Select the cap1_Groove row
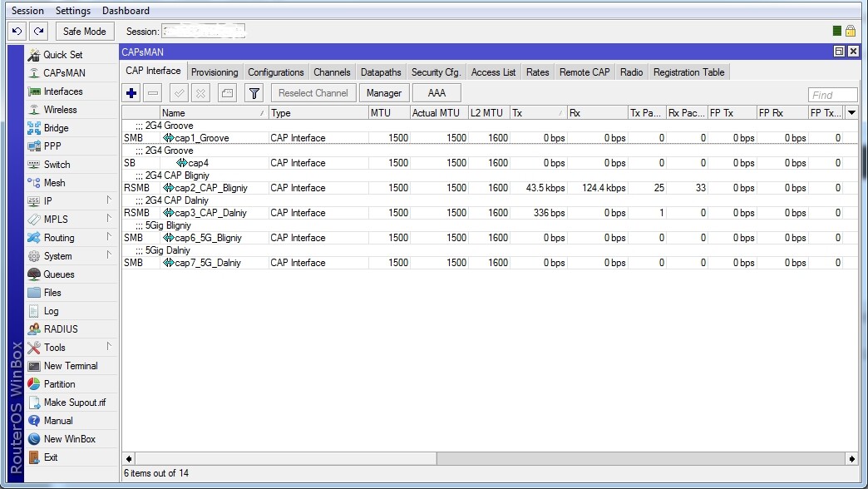This screenshot has width=868, height=489. click(x=490, y=137)
